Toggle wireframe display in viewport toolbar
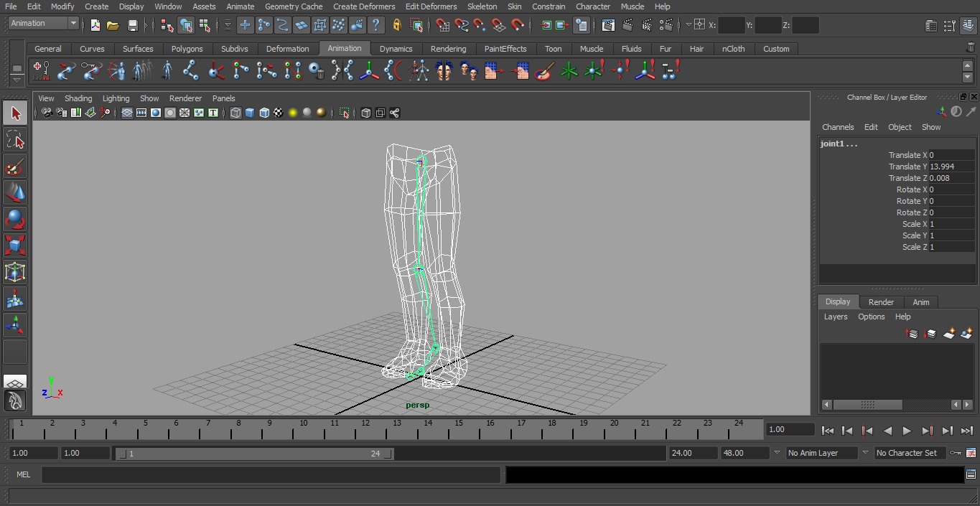 (235, 113)
